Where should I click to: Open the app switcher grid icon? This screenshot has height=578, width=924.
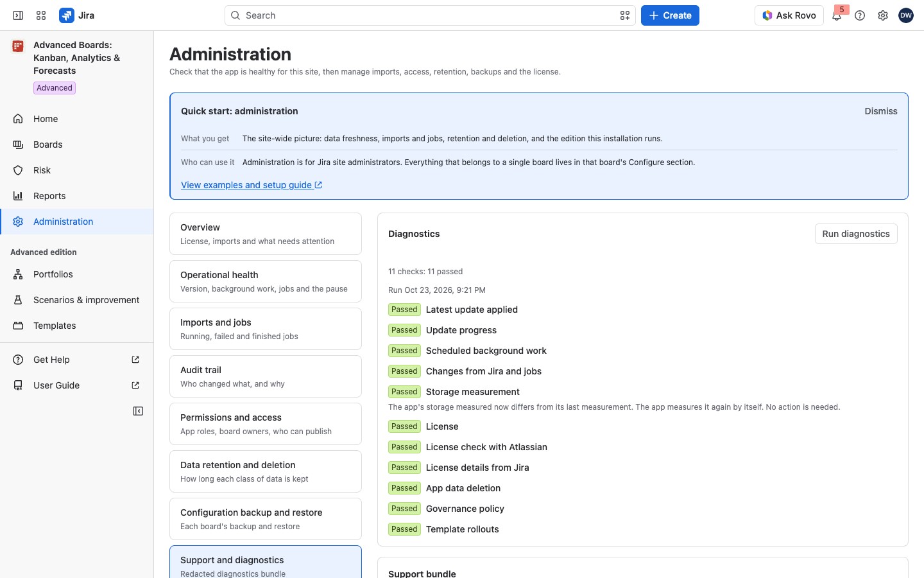click(41, 15)
